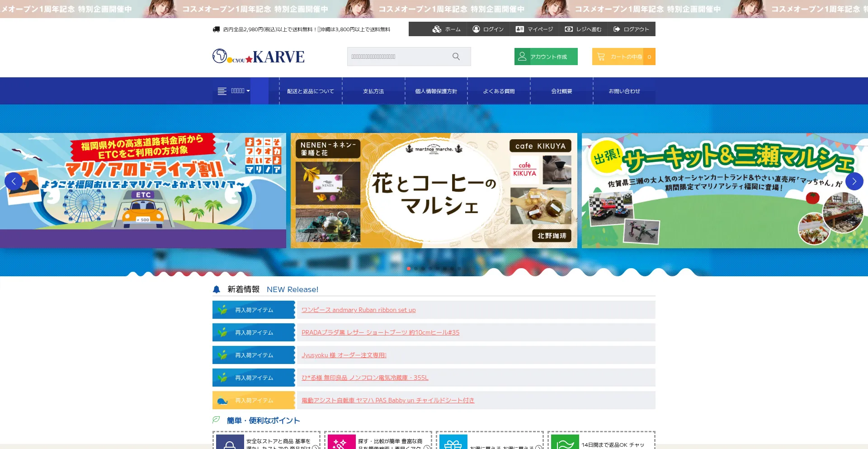Expand the category hamburger dropdown menu
Image resolution: width=868 pixels, height=449 pixels.
coord(233,91)
